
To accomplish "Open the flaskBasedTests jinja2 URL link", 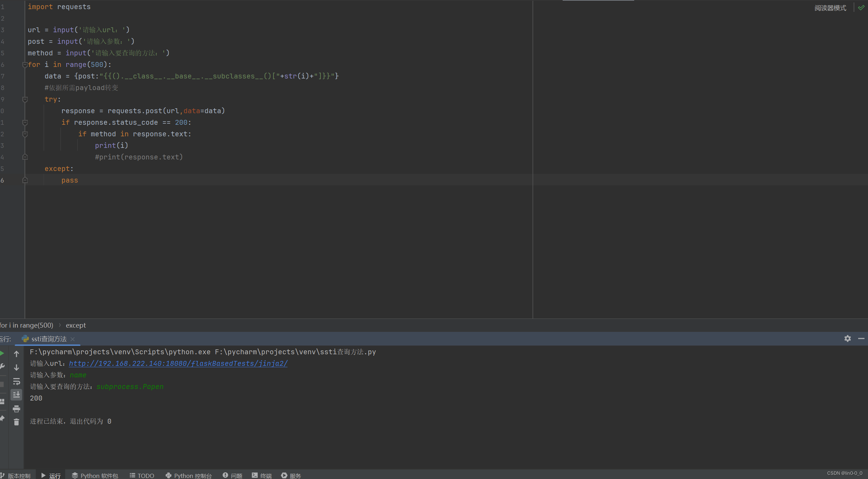I will pos(178,363).
